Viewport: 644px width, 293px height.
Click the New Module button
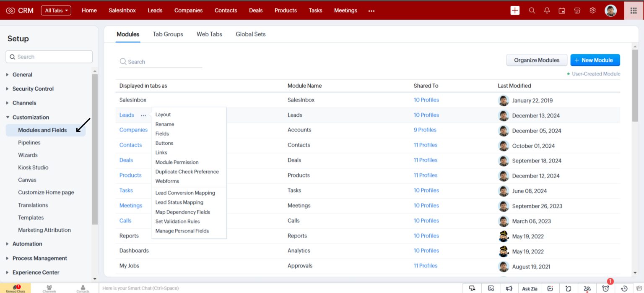tap(595, 60)
